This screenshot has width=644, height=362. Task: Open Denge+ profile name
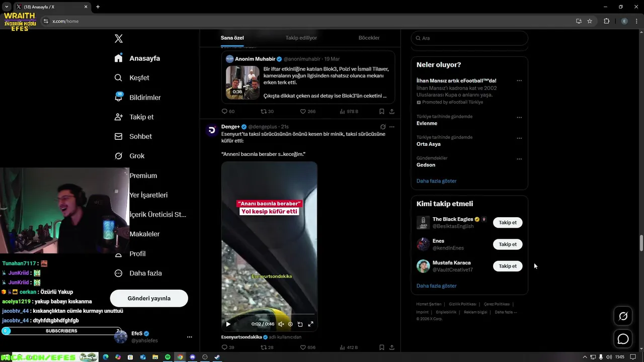(230, 127)
